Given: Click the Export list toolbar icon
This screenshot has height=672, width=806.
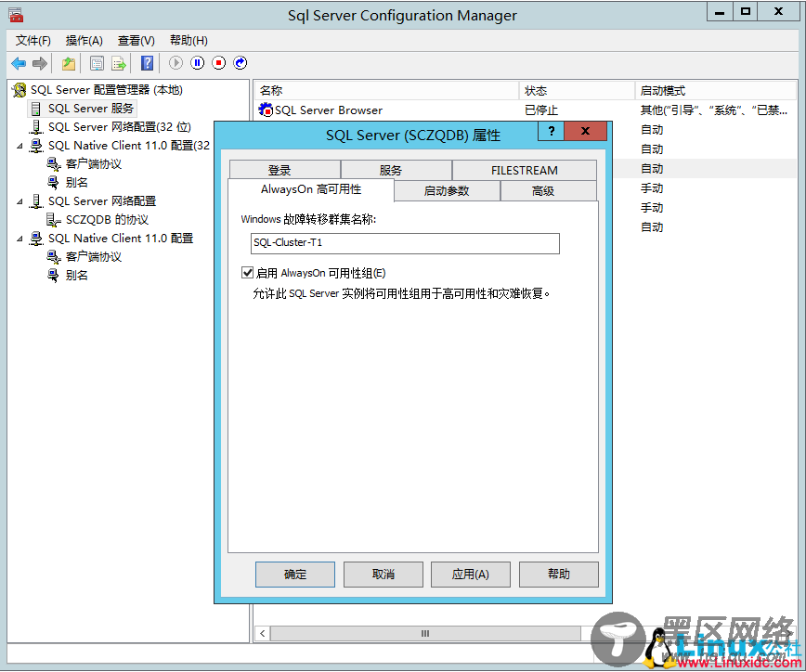Looking at the screenshot, I should click(x=119, y=63).
